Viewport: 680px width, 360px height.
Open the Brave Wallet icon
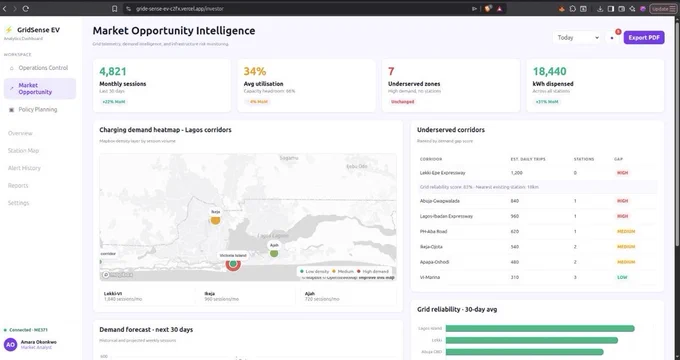(x=621, y=9)
